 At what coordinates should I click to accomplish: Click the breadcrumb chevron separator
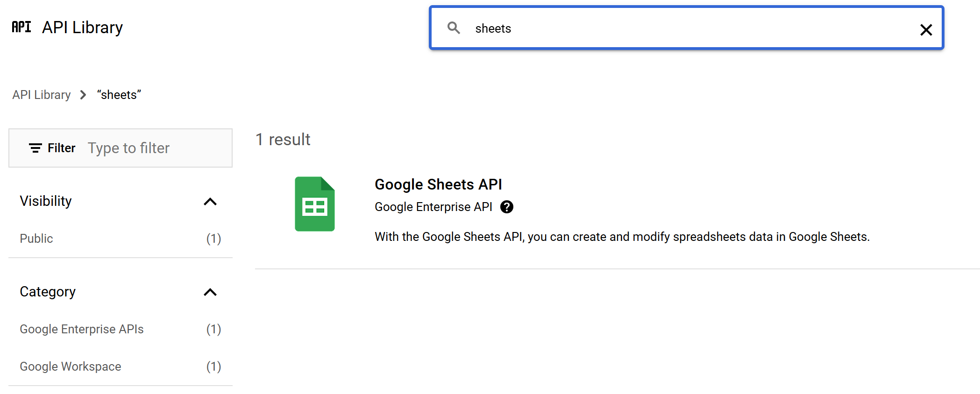[x=83, y=95]
